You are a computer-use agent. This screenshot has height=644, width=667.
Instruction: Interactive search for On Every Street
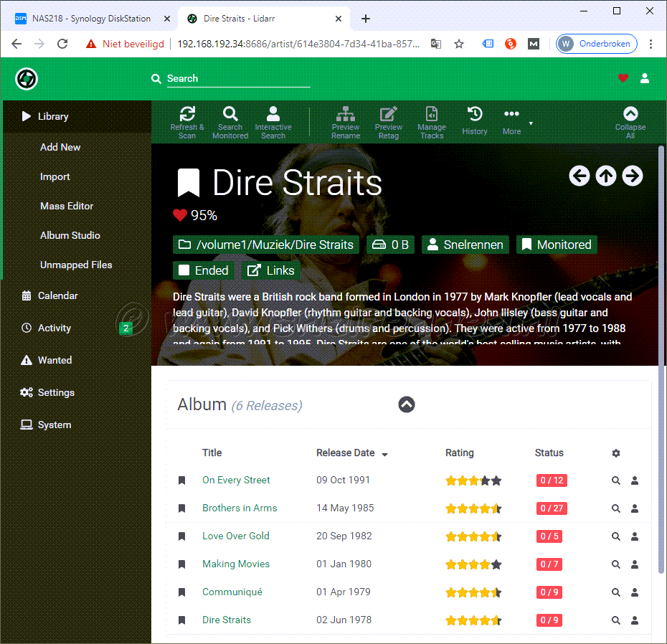pyautogui.click(x=635, y=480)
